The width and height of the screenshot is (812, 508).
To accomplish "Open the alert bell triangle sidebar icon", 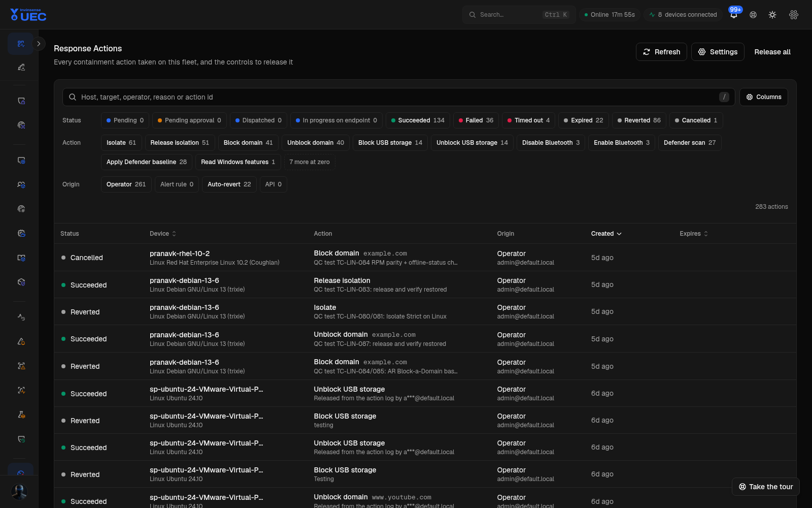I will point(21,341).
